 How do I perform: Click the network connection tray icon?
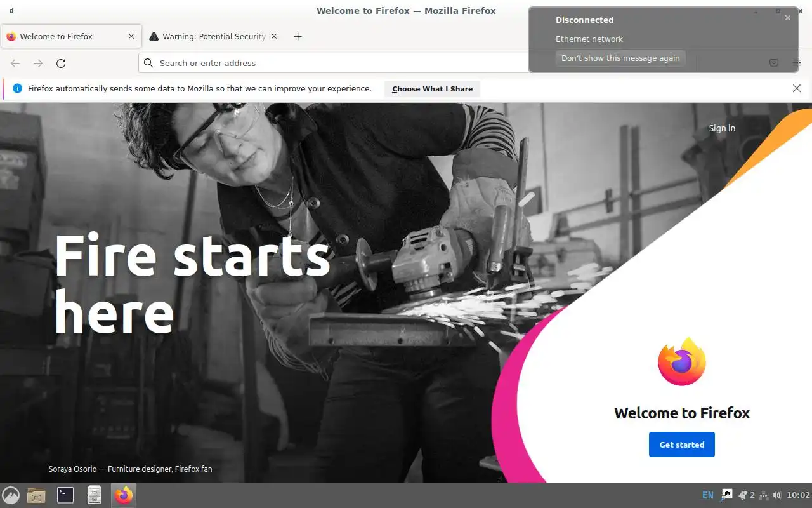point(764,495)
